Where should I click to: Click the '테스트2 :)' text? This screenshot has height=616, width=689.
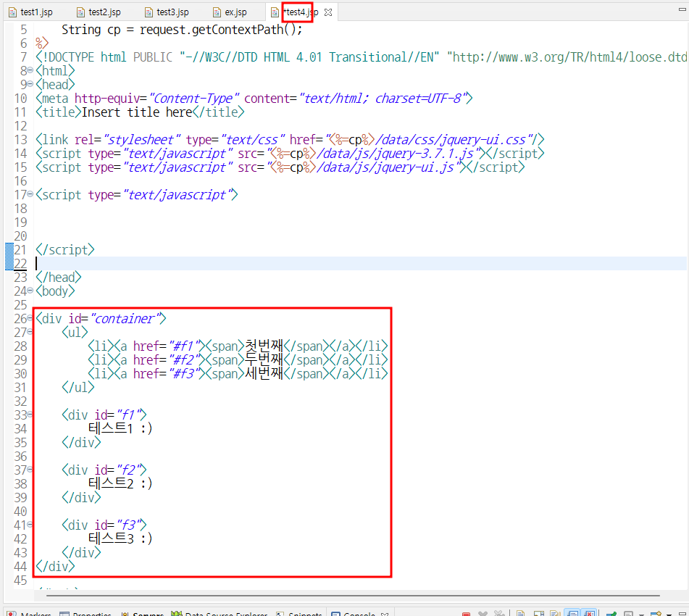[120, 483]
